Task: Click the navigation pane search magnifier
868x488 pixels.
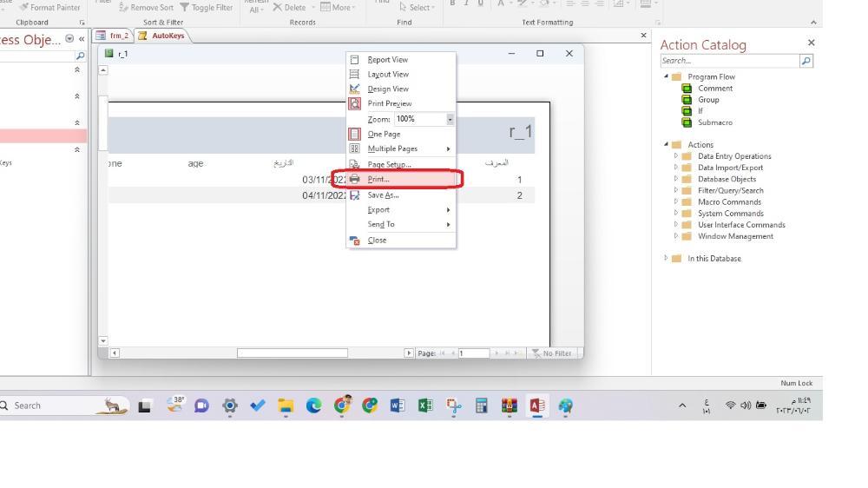Action: coord(80,56)
